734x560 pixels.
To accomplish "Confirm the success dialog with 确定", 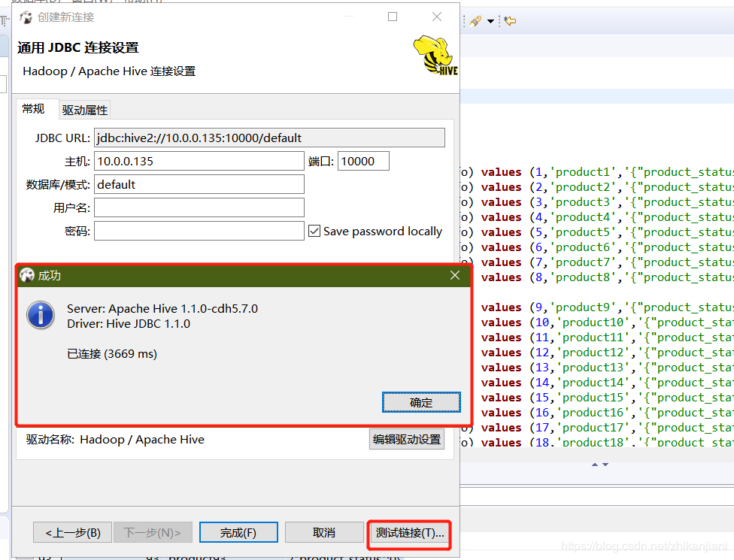I will tap(421, 402).
